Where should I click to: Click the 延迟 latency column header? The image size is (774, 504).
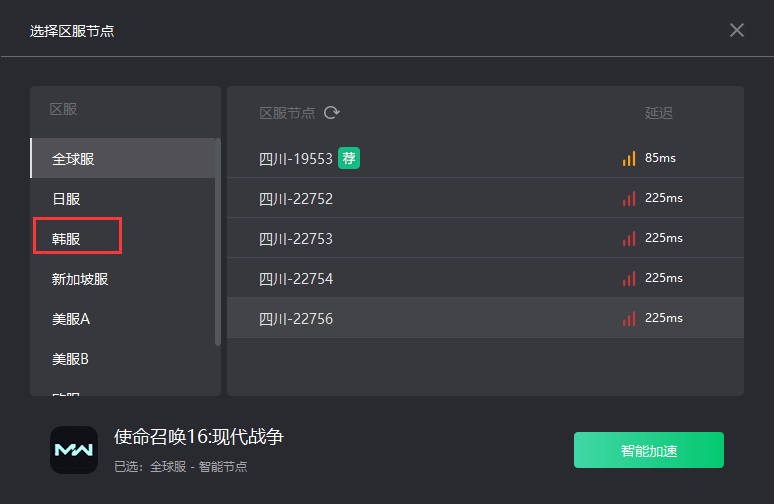click(x=658, y=113)
